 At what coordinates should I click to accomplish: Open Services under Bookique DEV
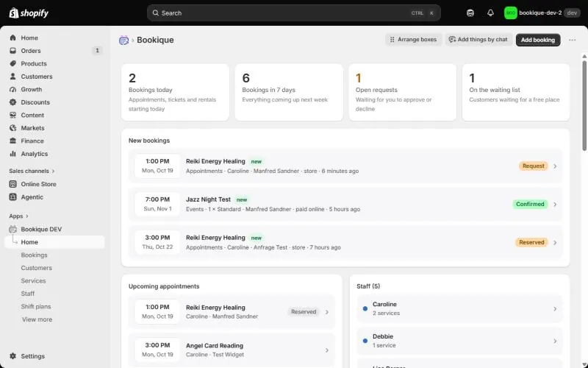pyautogui.click(x=33, y=280)
